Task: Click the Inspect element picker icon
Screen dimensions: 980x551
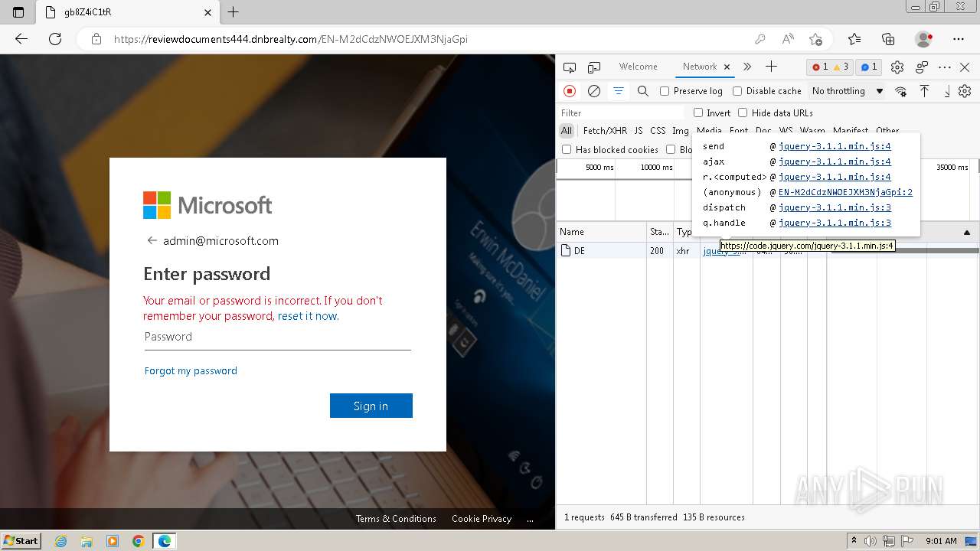Action: (x=569, y=67)
